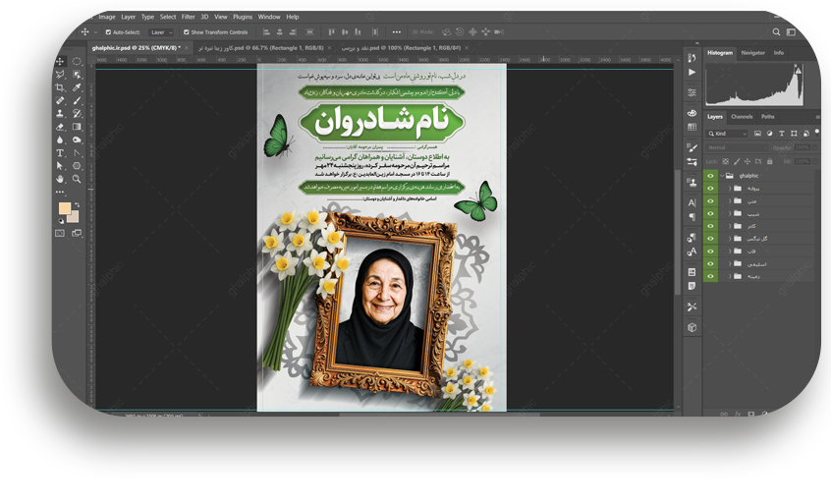Enable the Auto-Select checkbox
This screenshot has width=831, height=504.
[107, 32]
